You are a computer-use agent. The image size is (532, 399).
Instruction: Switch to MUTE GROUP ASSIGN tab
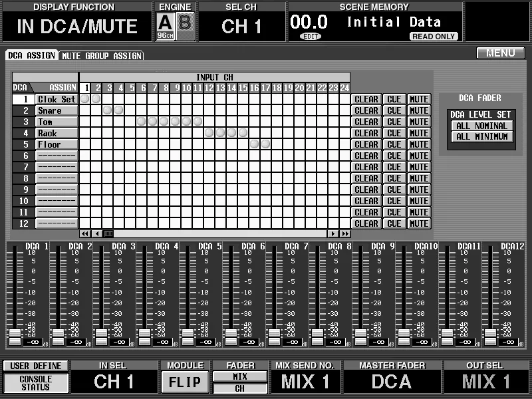click(102, 56)
